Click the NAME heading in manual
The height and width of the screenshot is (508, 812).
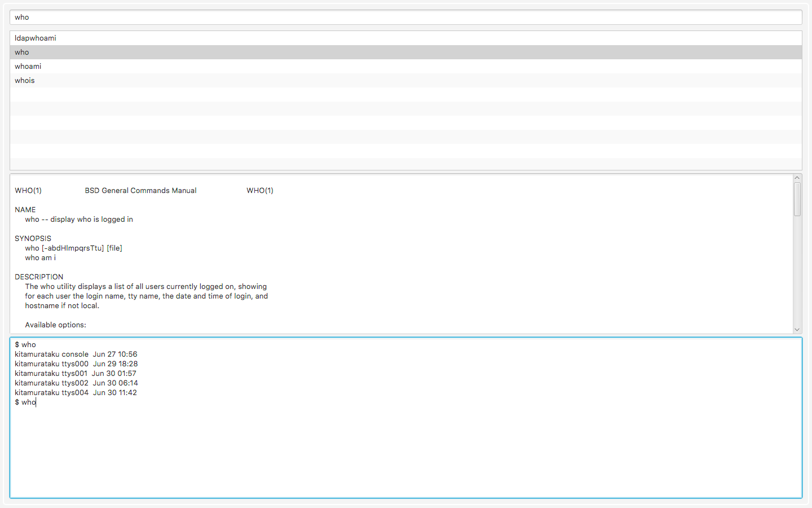[x=25, y=209]
